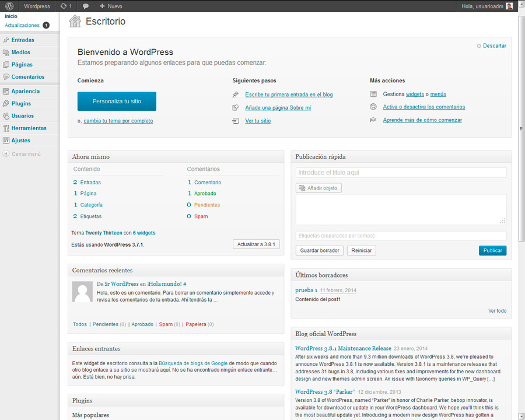Filter recent comments by Papelera
Viewport: 525px width, 420px height.
tap(196, 324)
